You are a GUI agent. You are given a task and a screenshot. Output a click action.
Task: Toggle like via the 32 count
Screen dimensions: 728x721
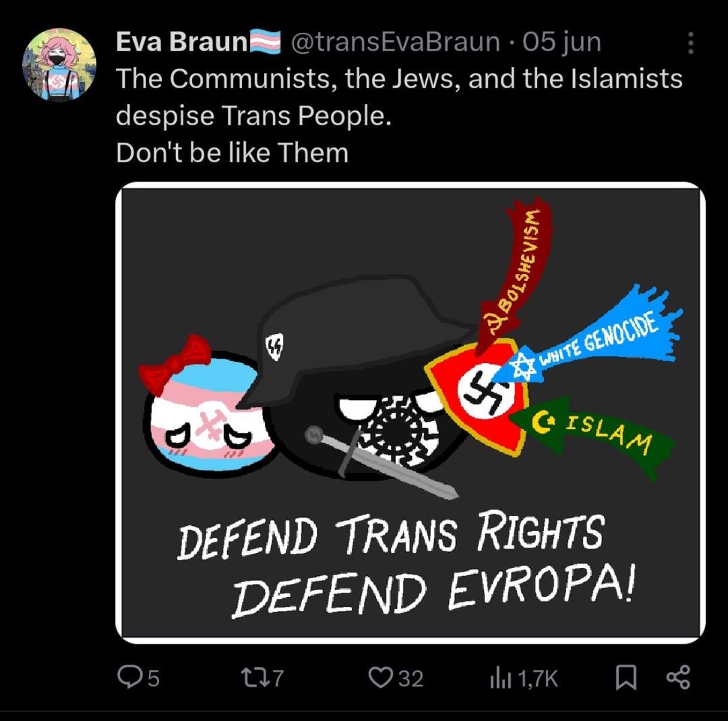tap(411, 679)
